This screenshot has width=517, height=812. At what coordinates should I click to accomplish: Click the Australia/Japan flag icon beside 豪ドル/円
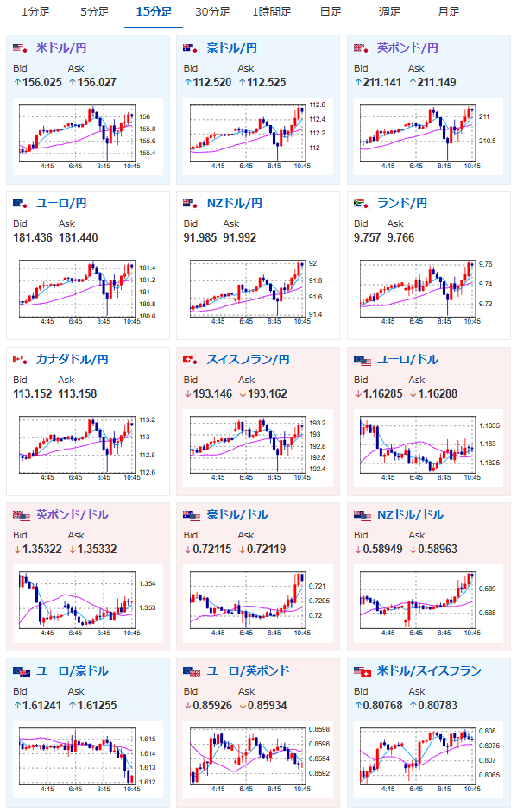point(191,48)
